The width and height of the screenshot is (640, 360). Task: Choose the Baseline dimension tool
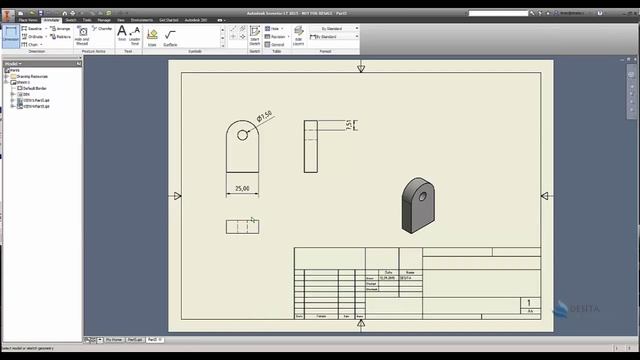[x=32, y=29]
